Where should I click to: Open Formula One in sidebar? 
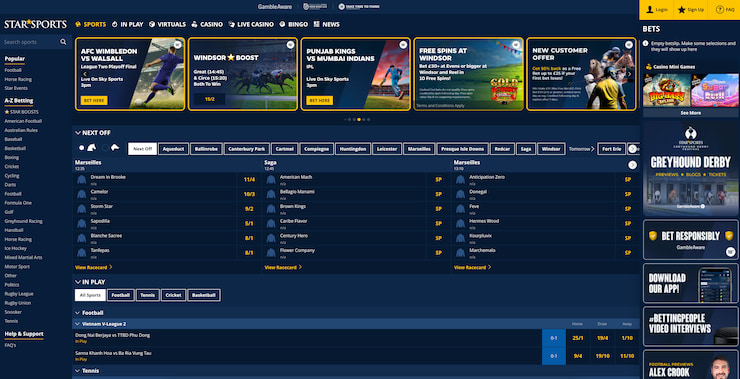[18, 203]
